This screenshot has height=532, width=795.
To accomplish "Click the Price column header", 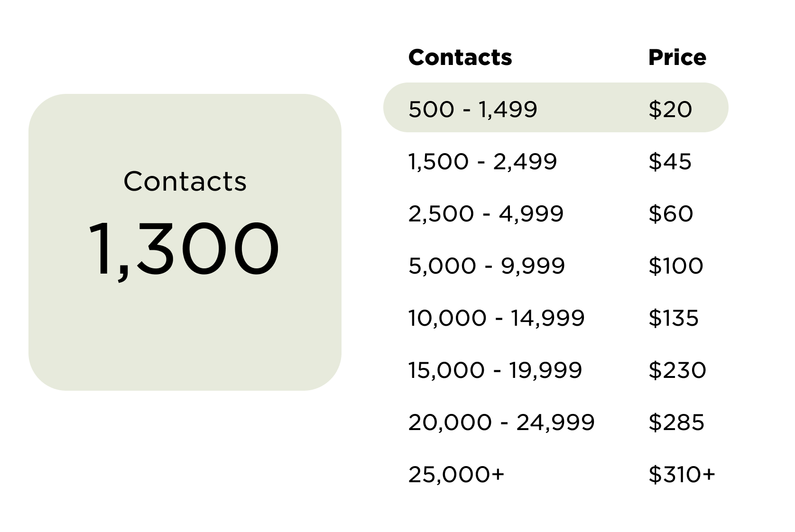I will pyautogui.click(x=677, y=57).
